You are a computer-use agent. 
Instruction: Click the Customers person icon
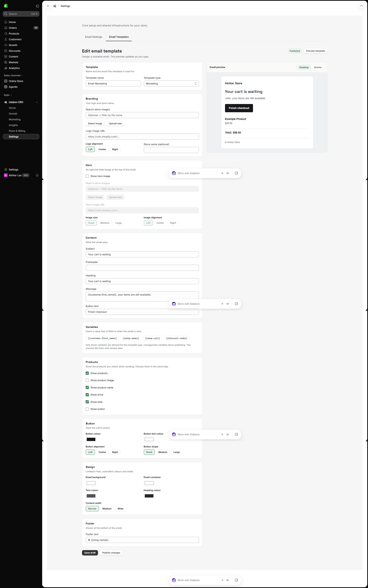[6, 39]
